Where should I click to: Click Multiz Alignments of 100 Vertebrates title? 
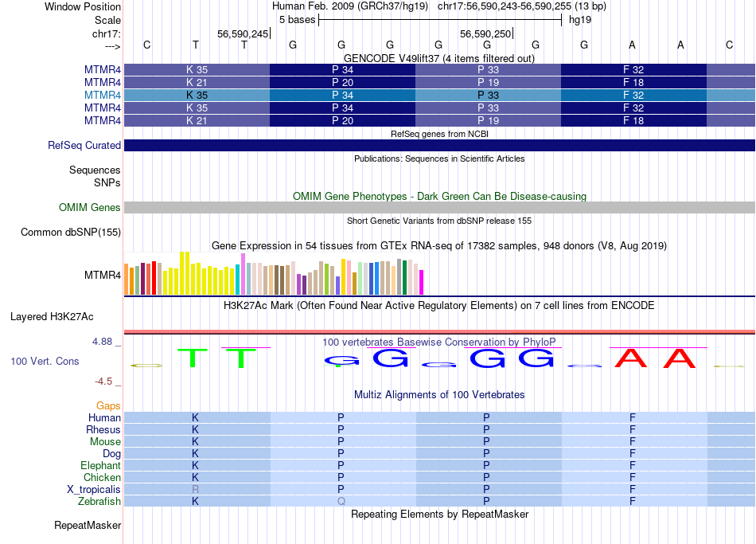coord(439,395)
